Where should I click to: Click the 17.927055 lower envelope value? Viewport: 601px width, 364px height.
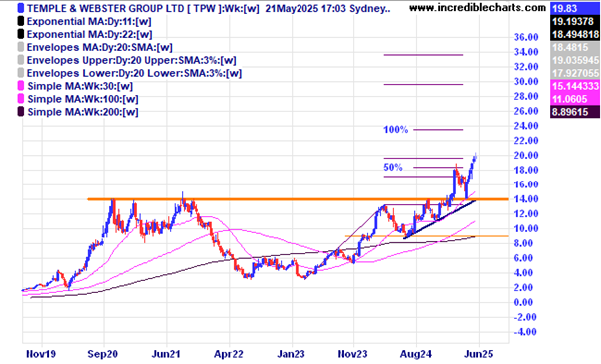coord(575,73)
